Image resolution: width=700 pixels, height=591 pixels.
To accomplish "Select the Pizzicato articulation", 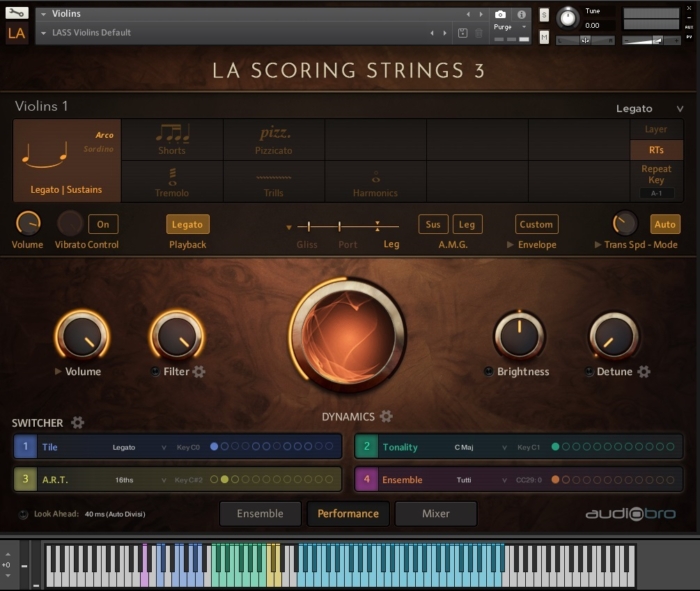I will point(275,139).
